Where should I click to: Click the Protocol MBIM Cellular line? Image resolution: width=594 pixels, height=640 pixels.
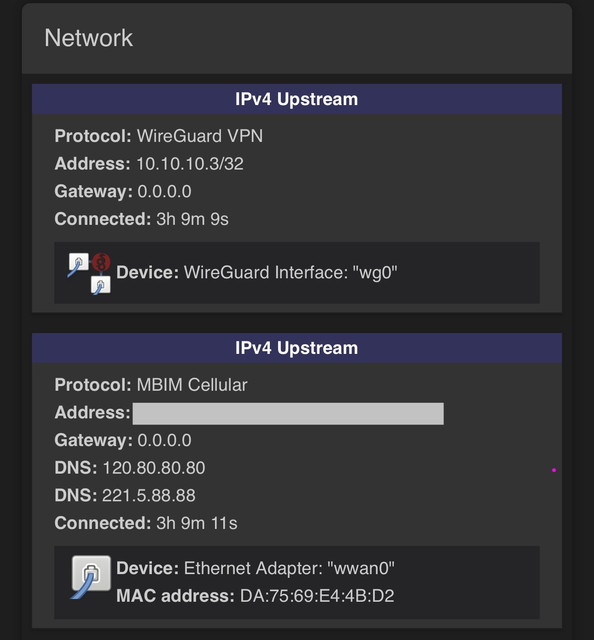pos(151,385)
